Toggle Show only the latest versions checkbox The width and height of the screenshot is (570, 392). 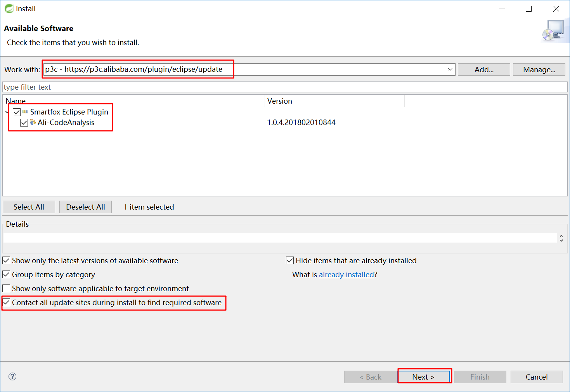click(6, 260)
